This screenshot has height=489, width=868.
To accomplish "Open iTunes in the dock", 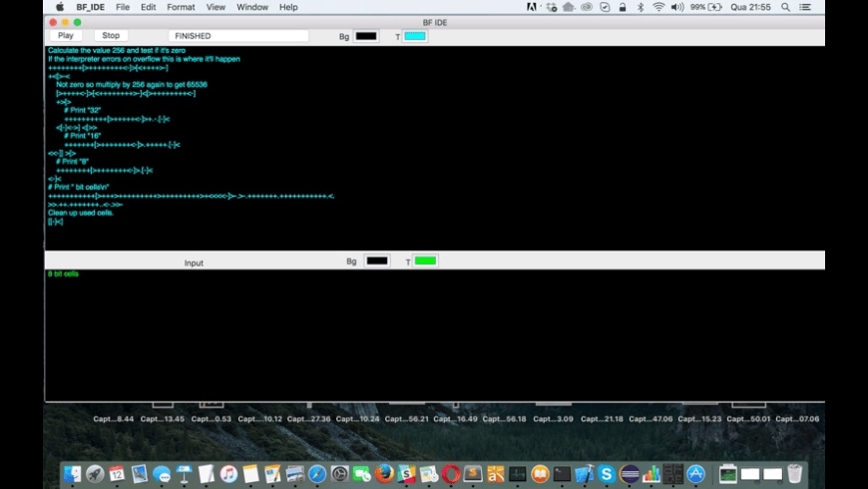I will [x=228, y=474].
